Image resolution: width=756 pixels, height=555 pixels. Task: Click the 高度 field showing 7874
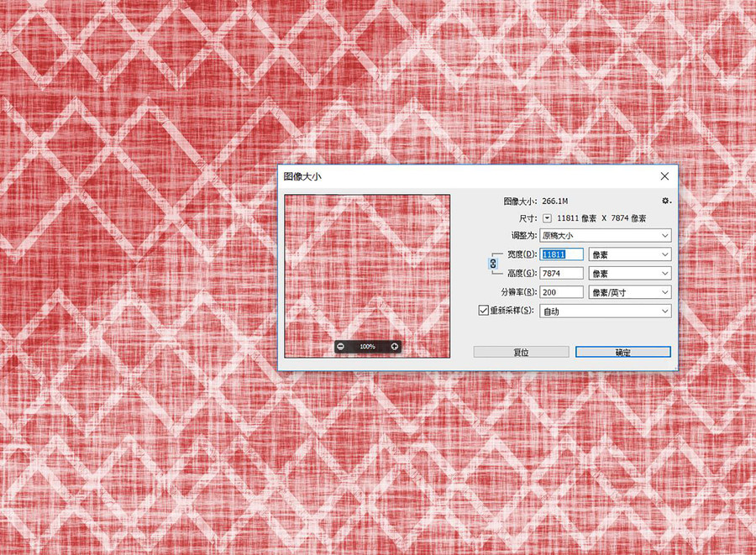click(x=562, y=273)
